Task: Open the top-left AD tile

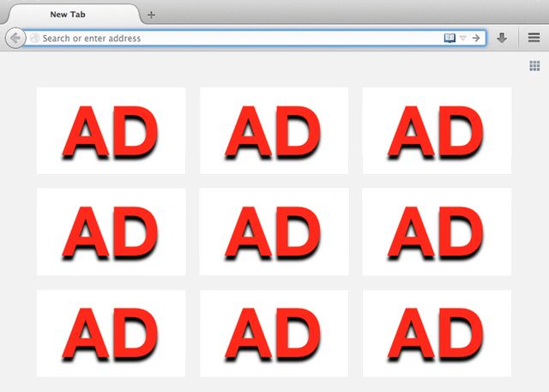Action: coord(111,130)
